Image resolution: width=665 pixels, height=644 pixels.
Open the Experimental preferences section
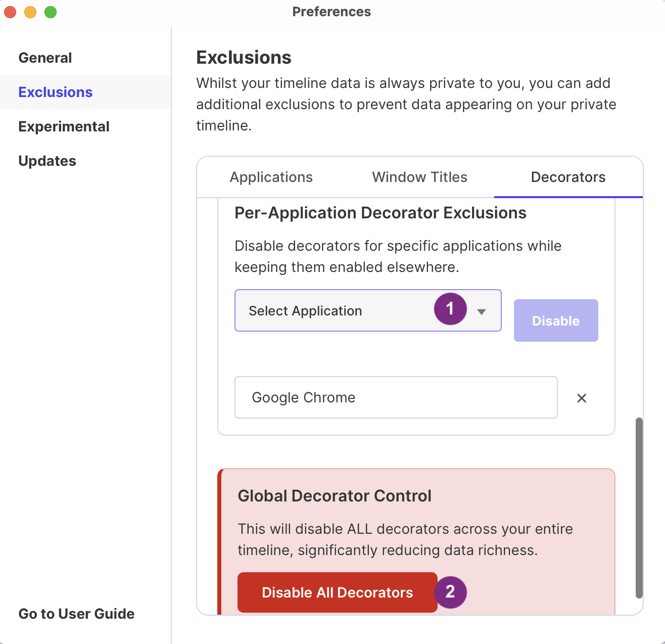pos(64,126)
